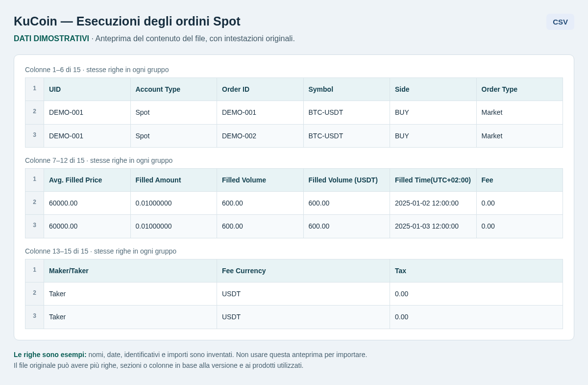
Task: Select the "UID" column header
Action: pyautogui.click(x=87, y=89)
